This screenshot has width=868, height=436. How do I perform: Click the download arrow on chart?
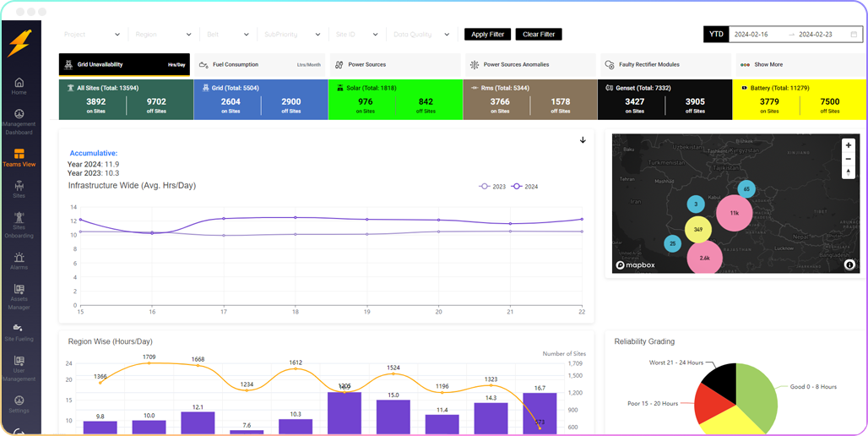(x=583, y=140)
